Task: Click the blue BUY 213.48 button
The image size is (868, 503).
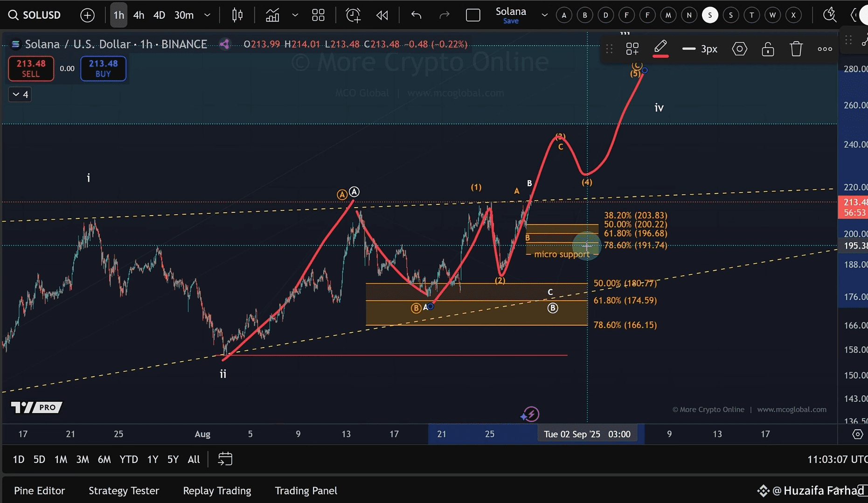Action: 103,68
